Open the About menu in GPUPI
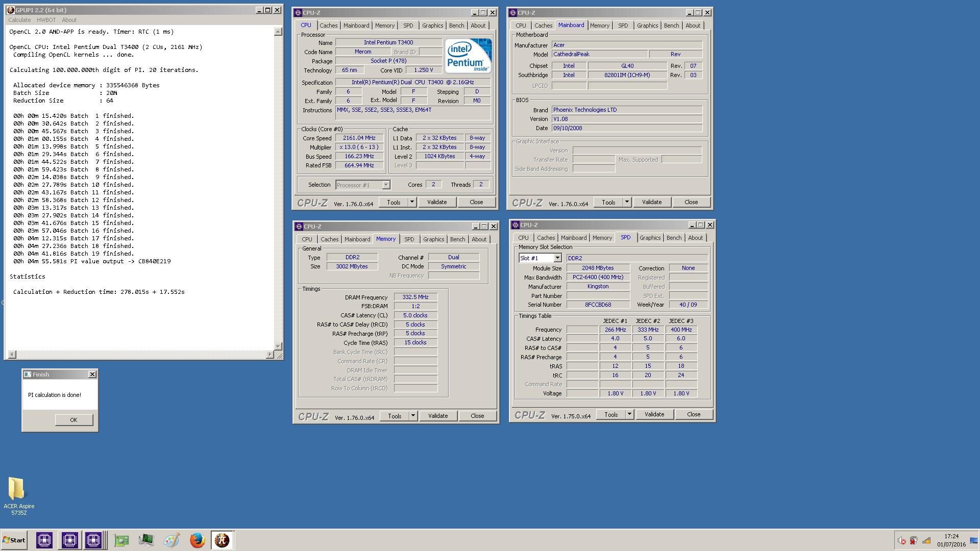 [x=69, y=20]
